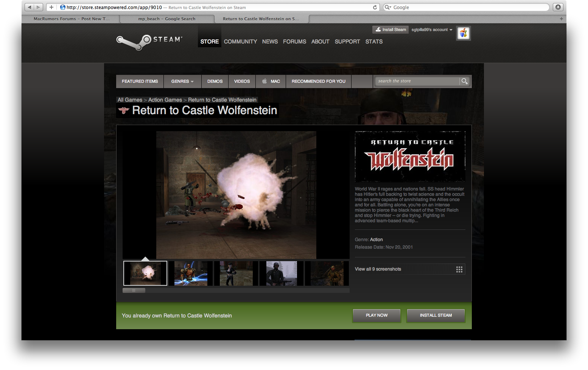The height and width of the screenshot is (370, 588).
Task: Open the Forums section
Action: click(294, 42)
